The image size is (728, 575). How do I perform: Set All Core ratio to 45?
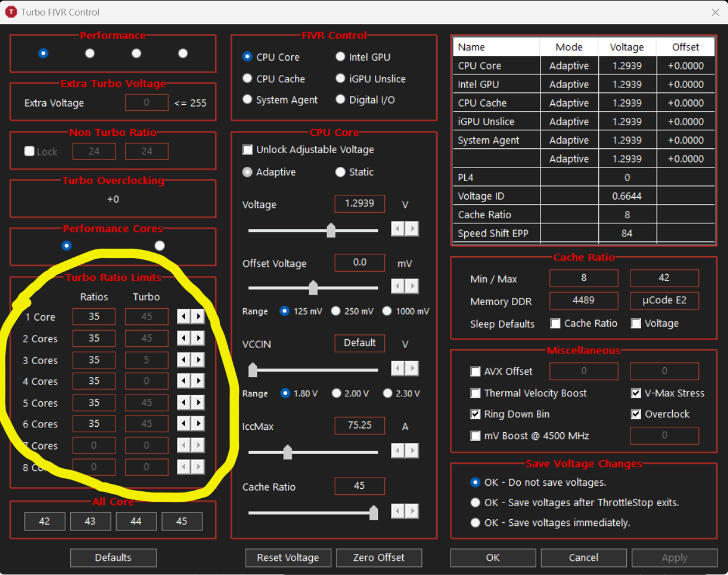tap(182, 521)
